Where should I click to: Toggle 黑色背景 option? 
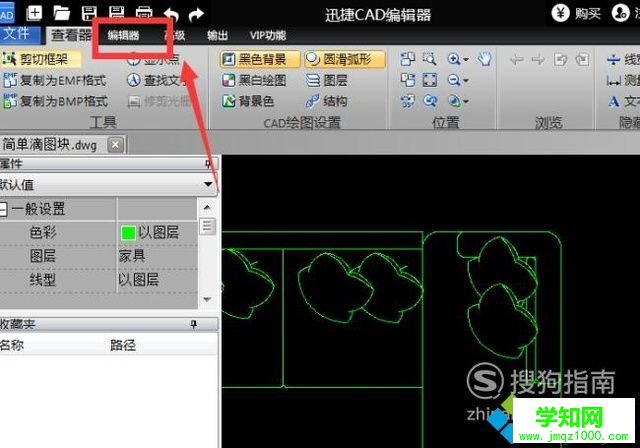tap(260, 59)
